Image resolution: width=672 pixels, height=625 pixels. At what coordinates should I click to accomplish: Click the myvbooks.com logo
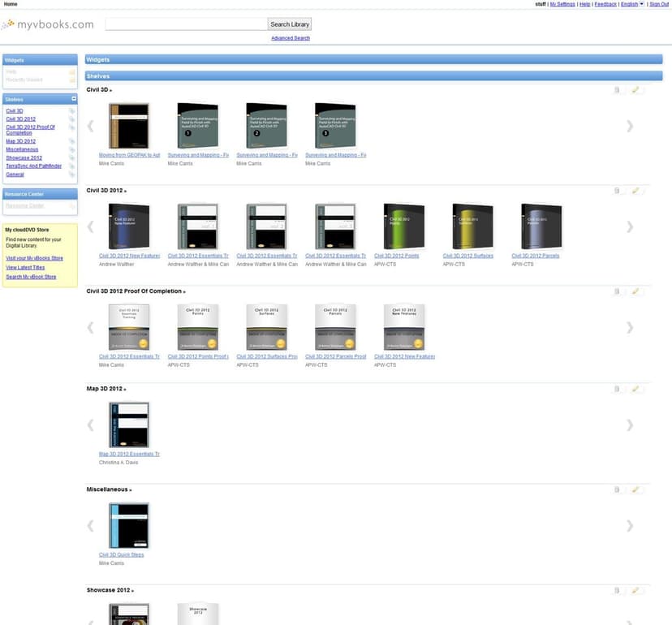(48, 24)
